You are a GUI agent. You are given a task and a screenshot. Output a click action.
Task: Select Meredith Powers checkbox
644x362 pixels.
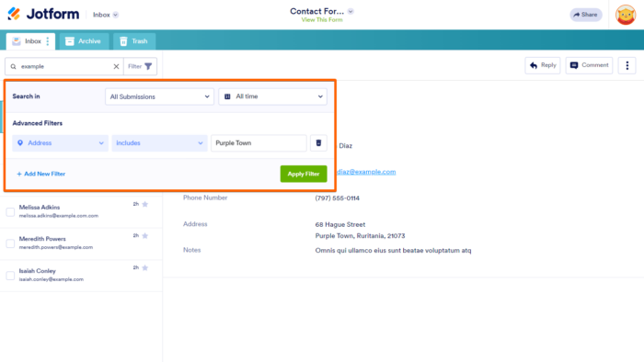coord(10,243)
